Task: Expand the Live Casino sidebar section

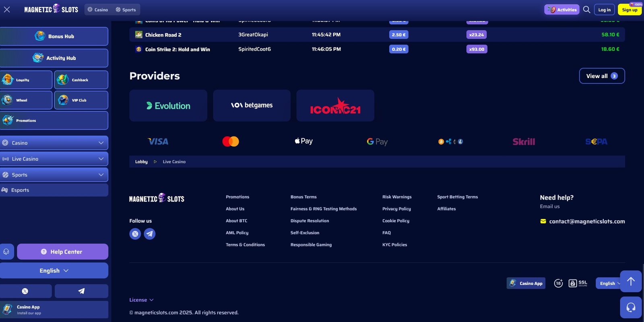Action: click(x=54, y=159)
